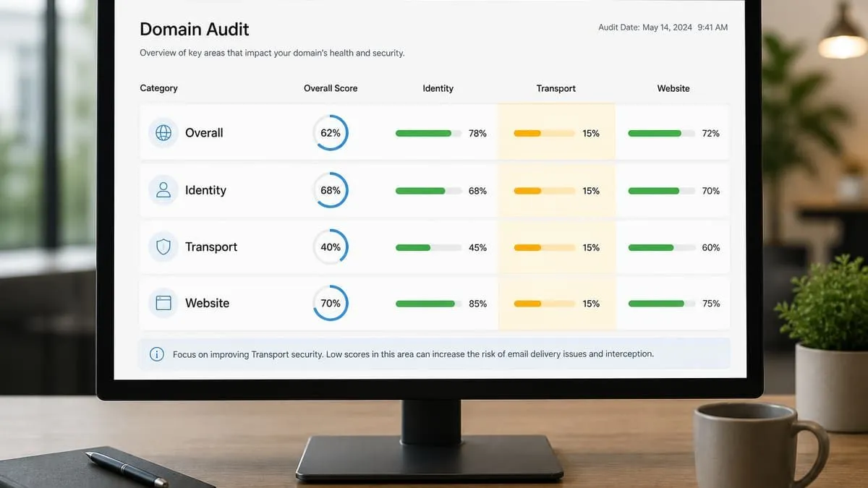Click the Domain Audit page title
868x488 pixels.
[194, 30]
